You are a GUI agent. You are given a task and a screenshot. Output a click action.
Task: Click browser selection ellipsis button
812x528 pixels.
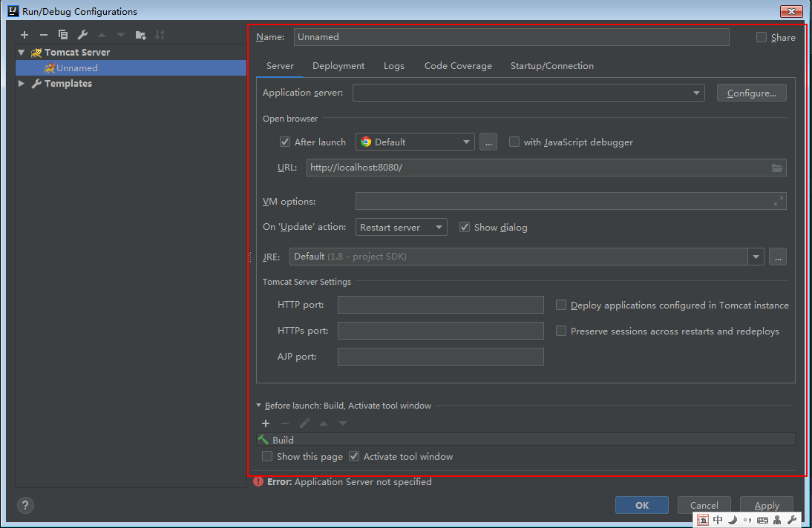coord(488,142)
